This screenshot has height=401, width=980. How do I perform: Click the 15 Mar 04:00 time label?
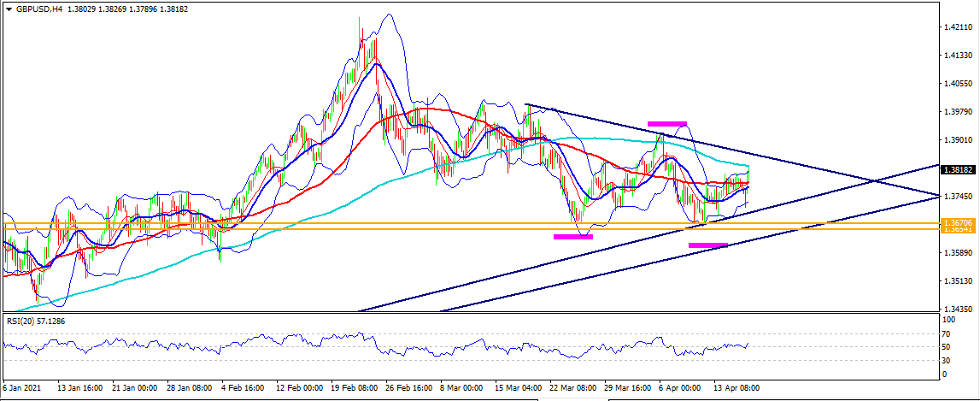tap(519, 388)
